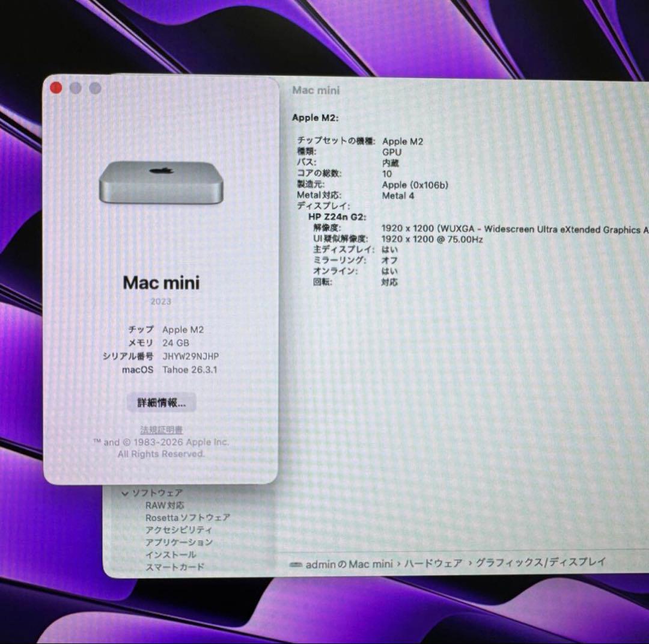Viewport: 649px width, 644px height.
Task: Click ハードウェア in the path bar
Action: [x=433, y=563]
